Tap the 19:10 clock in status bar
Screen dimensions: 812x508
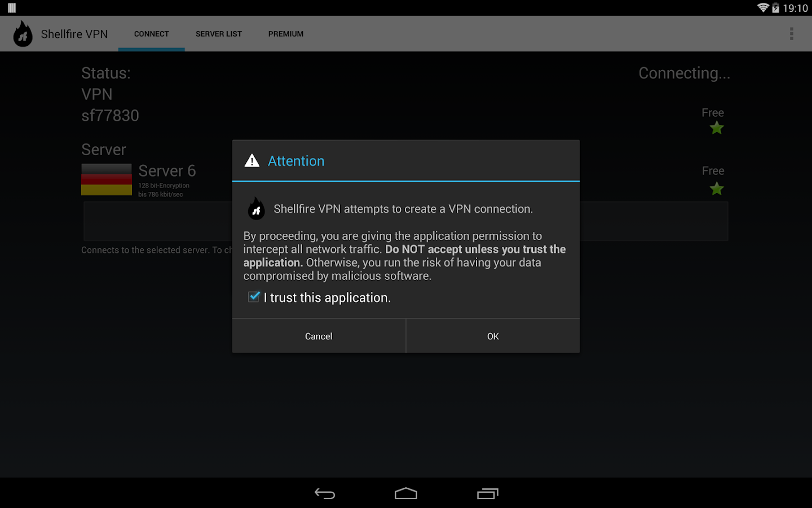795,8
